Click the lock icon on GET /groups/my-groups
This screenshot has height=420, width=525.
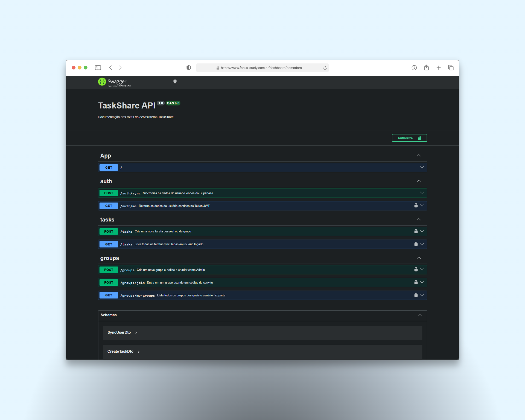pos(416,295)
